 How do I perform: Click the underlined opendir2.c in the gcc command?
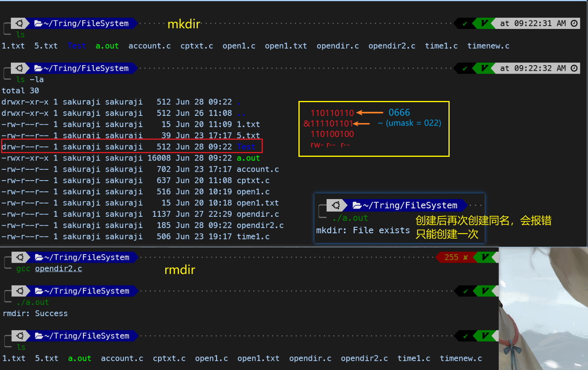(58, 269)
